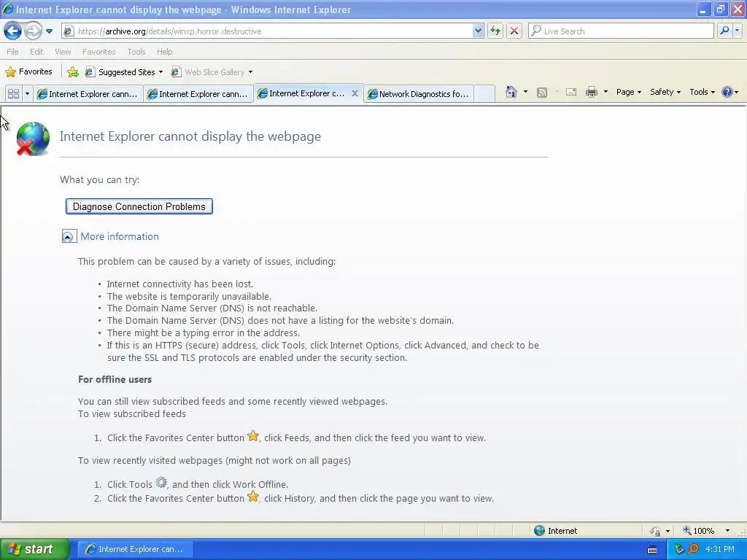Viewport: 747px width, 560px height.
Task: Open the Favorites Center star button
Action: tap(28, 72)
